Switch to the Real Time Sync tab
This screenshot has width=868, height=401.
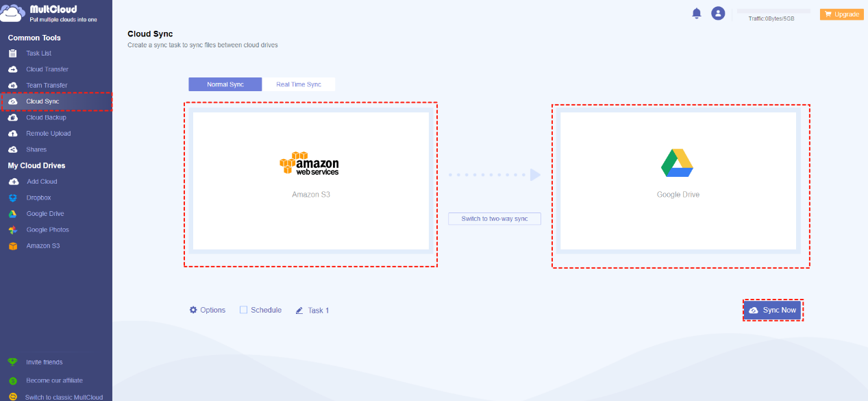point(299,84)
